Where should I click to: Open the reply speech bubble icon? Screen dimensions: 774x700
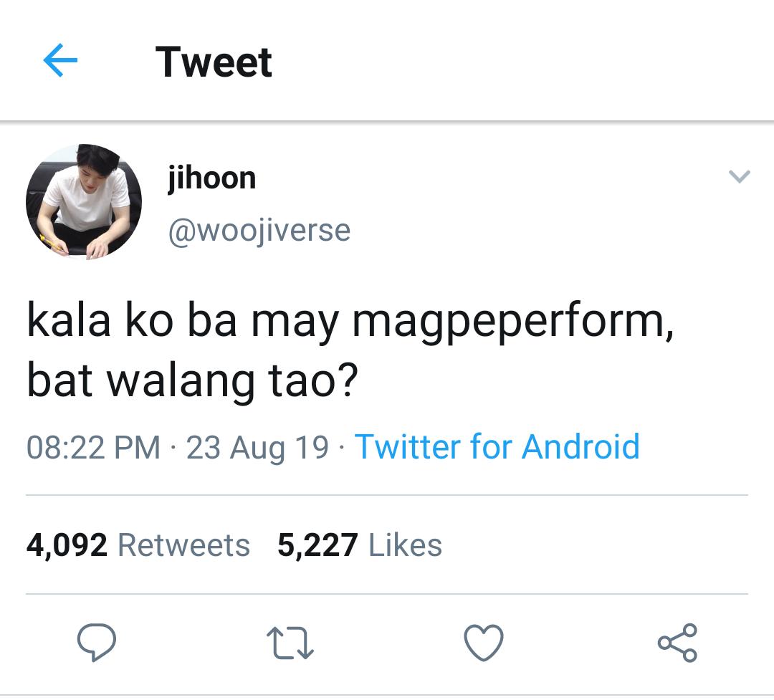pos(97,642)
